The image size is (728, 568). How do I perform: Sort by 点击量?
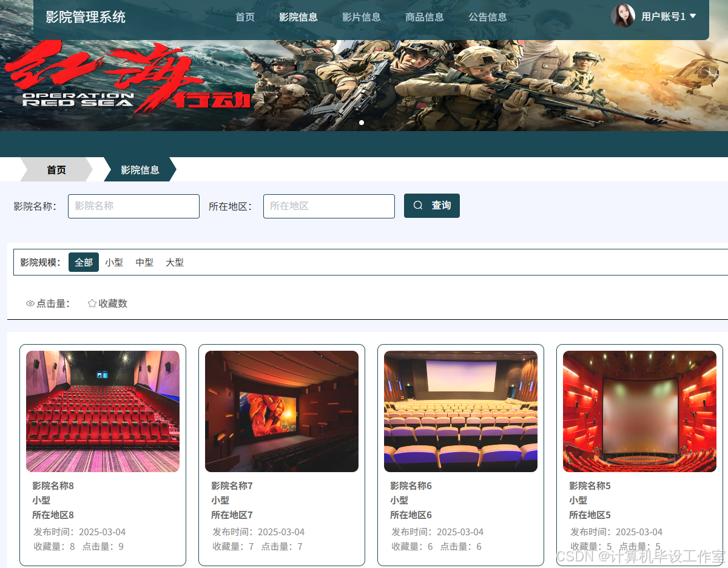tap(48, 303)
